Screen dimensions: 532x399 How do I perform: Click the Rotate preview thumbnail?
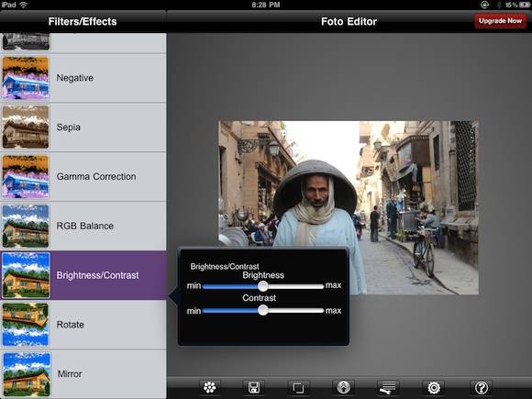point(26,325)
